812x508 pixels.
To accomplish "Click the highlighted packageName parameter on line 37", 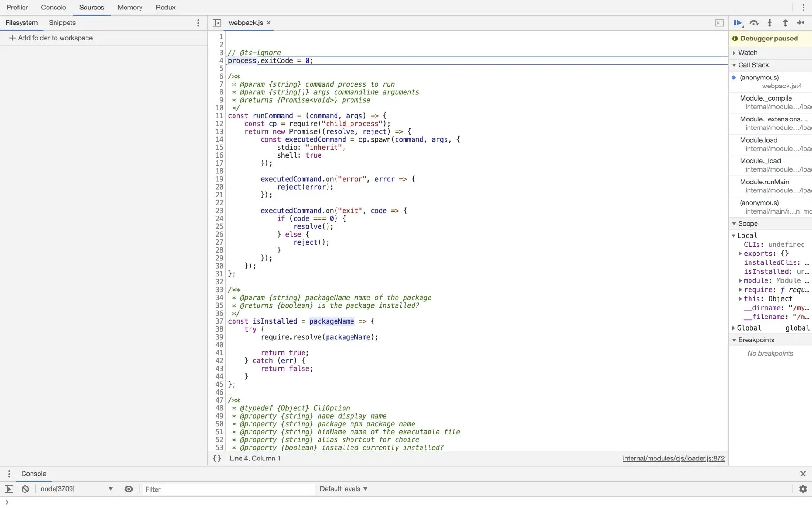I will pyautogui.click(x=332, y=321).
